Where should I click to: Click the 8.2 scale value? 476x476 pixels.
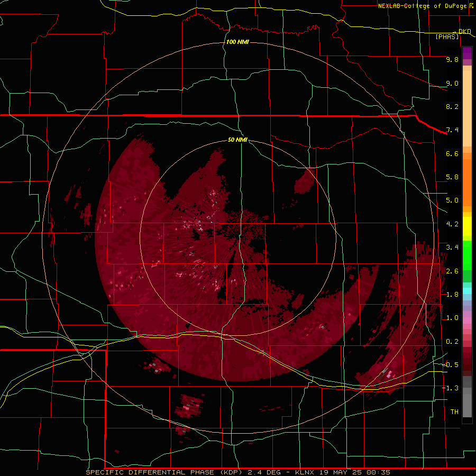[452, 106]
